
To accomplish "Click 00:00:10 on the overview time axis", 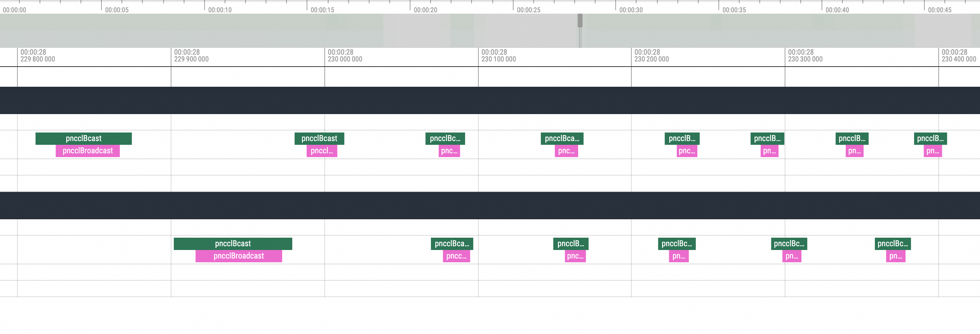I will [x=220, y=10].
